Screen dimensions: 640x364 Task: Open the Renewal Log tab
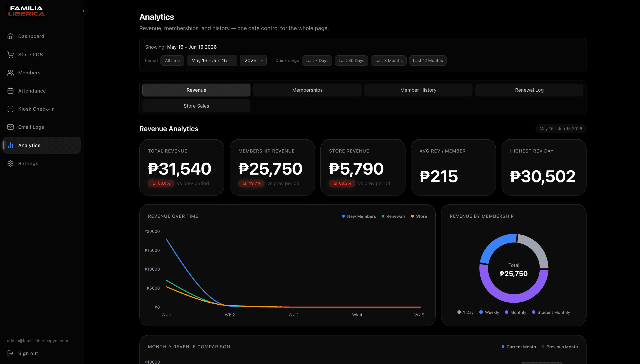pos(529,90)
